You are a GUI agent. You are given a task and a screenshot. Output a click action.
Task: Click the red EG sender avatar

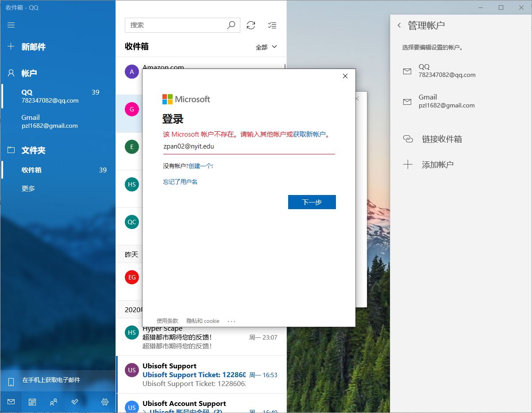132,277
